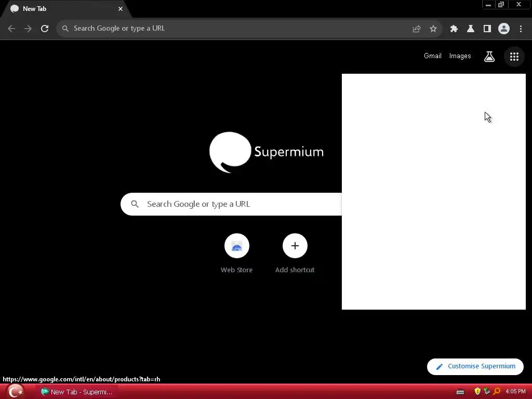This screenshot has width=532, height=399.
Task: Open Search Labs flask icon on page
Action: click(x=489, y=56)
